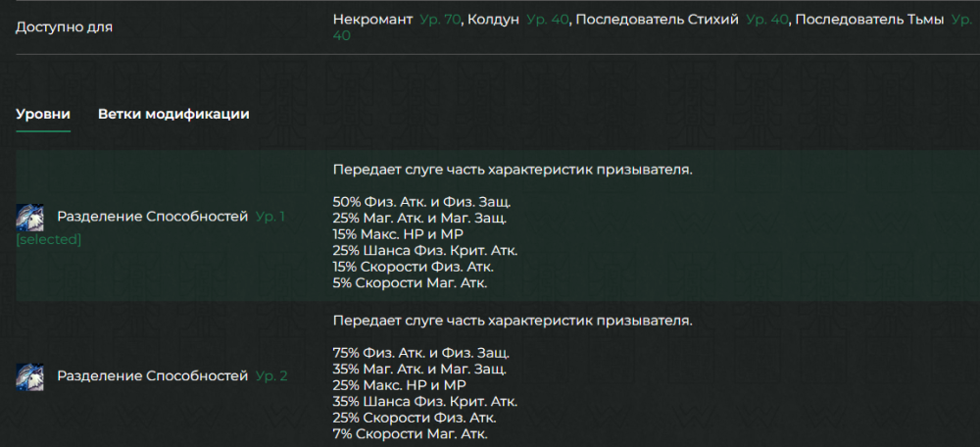Click the [selected] marker under level 1 skill

[49, 239]
